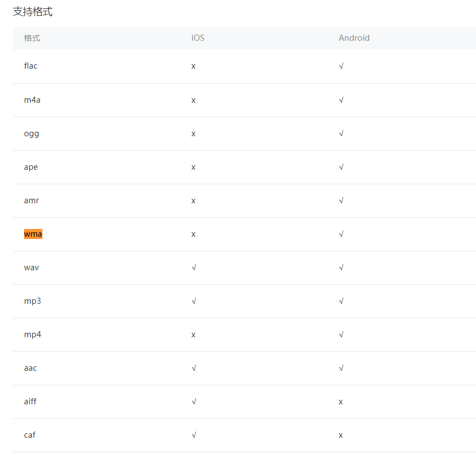Click the 支持格式 heading
Screen dimensions: 476x454
(32, 12)
